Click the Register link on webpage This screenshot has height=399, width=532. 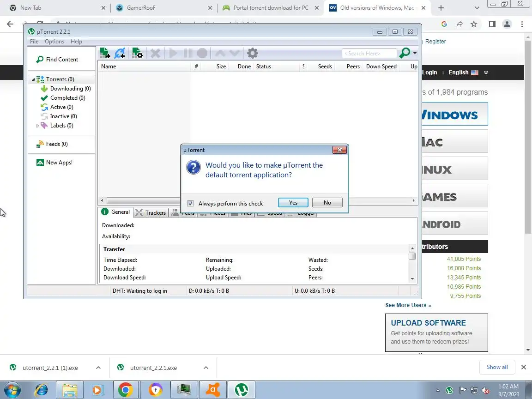click(x=435, y=42)
